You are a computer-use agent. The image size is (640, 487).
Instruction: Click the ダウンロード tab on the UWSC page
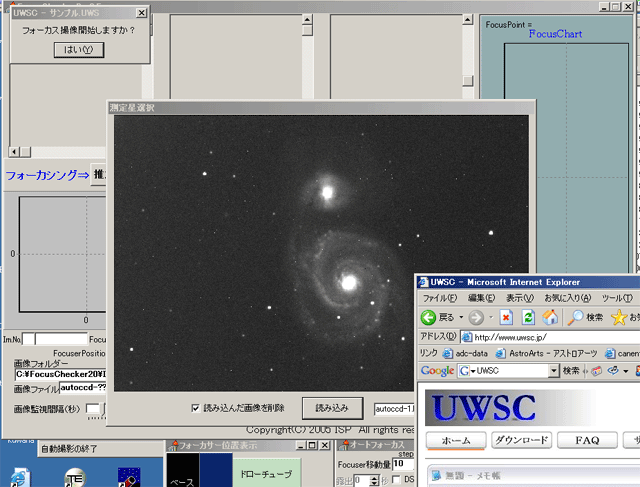pos(521,440)
